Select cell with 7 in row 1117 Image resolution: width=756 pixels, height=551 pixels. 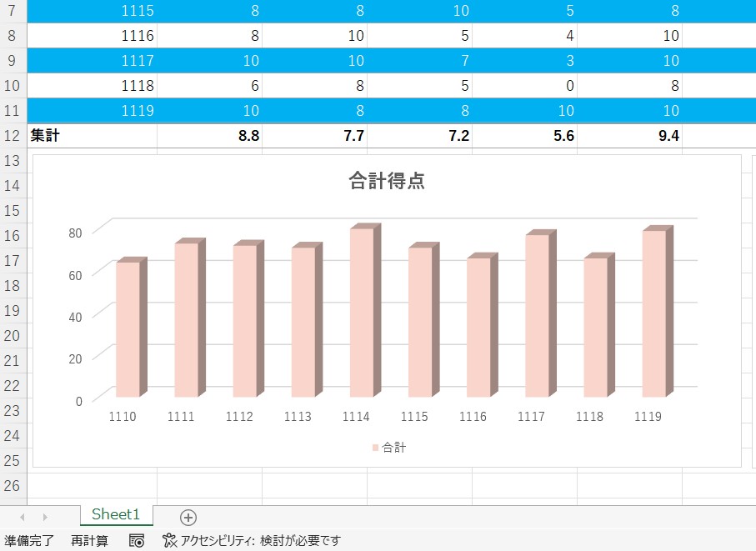coord(420,60)
